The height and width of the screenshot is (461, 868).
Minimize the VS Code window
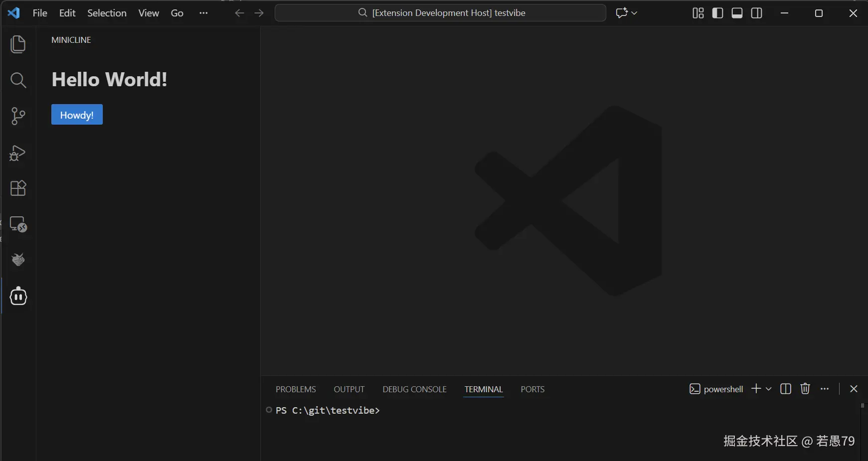[x=784, y=13]
